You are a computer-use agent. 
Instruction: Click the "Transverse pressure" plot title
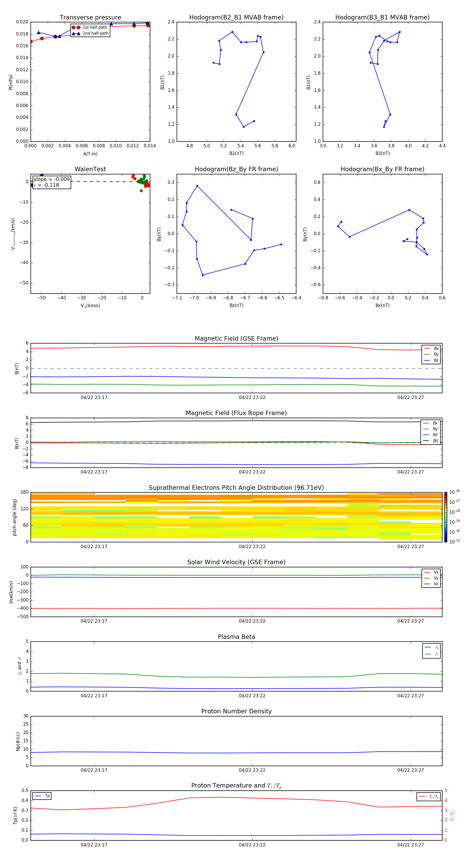90,18
